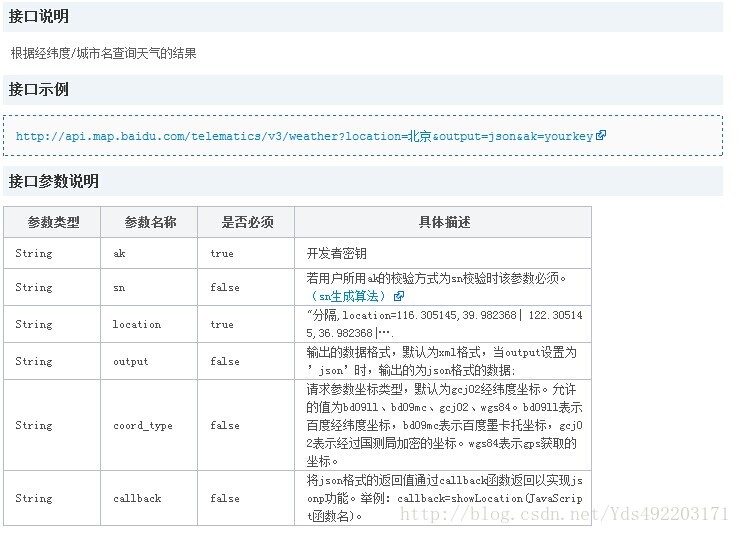Select the 接口说明 heading
The image size is (741, 534).
click(39, 17)
